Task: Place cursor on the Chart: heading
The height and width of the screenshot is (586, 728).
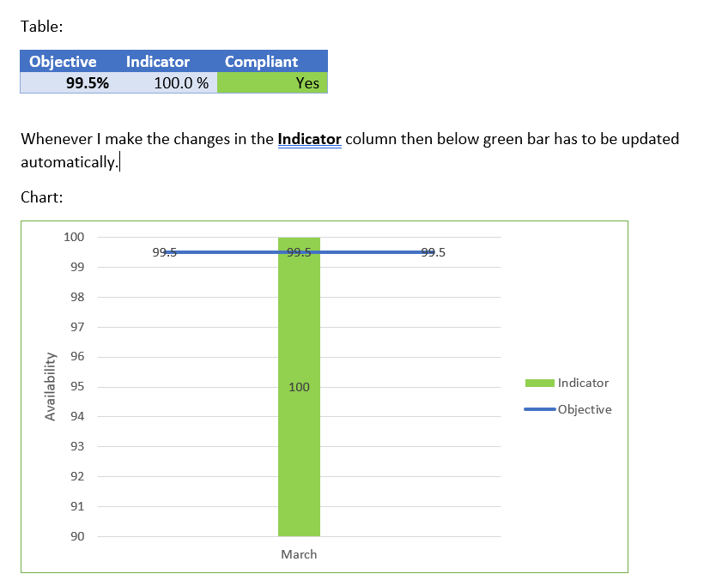Action: coord(42,197)
